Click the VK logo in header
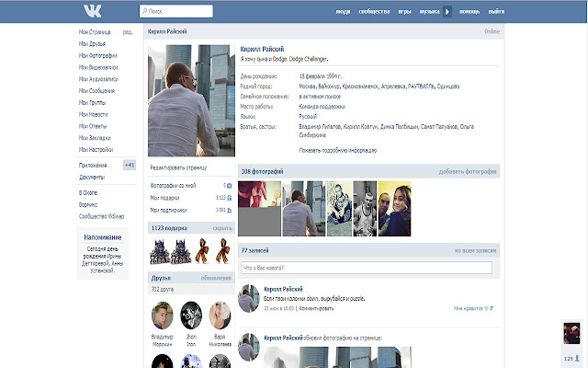The height and width of the screenshot is (368, 588). pyautogui.click(x=92, y=11)
